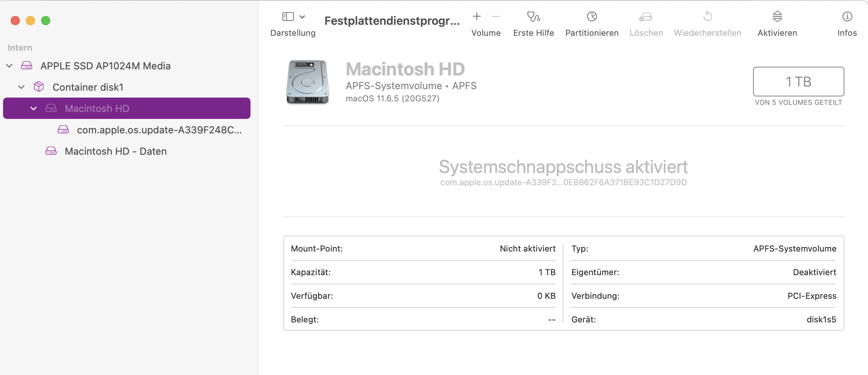
Task: Open the Darstellung dropdown arrow
Action: pyautogui.click(x=302, y=17)
